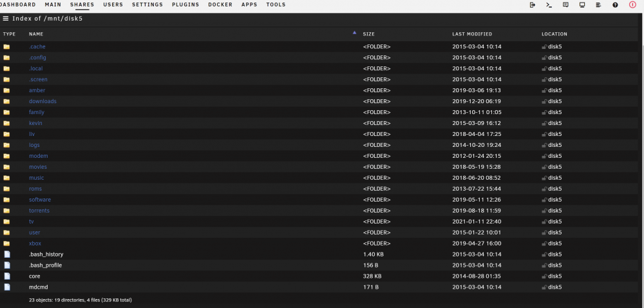Open the Settings menu tab
Image resolution: width=644 pixels, height=308 pixels.
pyautogui.click(x=147, y=5)
